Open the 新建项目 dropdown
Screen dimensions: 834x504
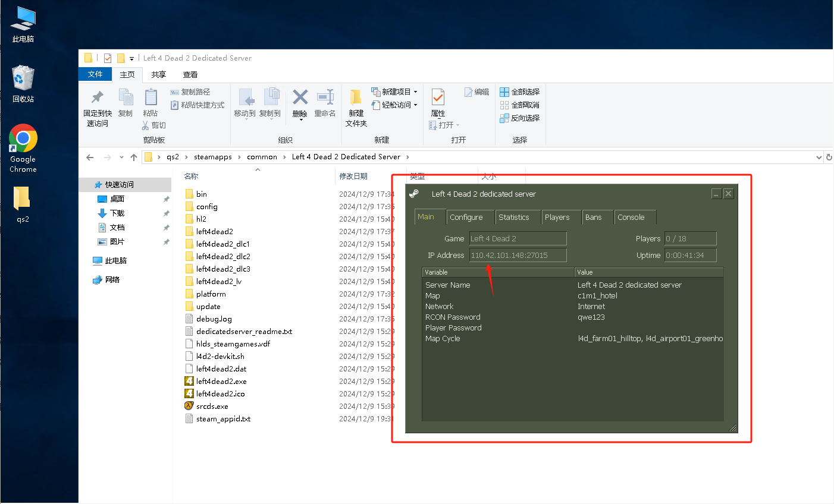pos(394,92)
